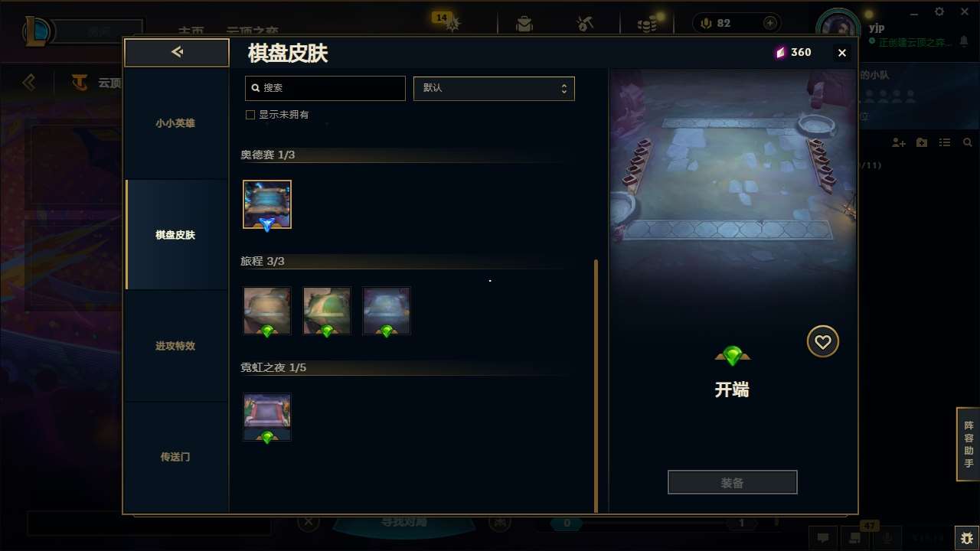Open the bug report icon
Image resolution: width=980 pixels, height=551 pixels.
[966, 537]
